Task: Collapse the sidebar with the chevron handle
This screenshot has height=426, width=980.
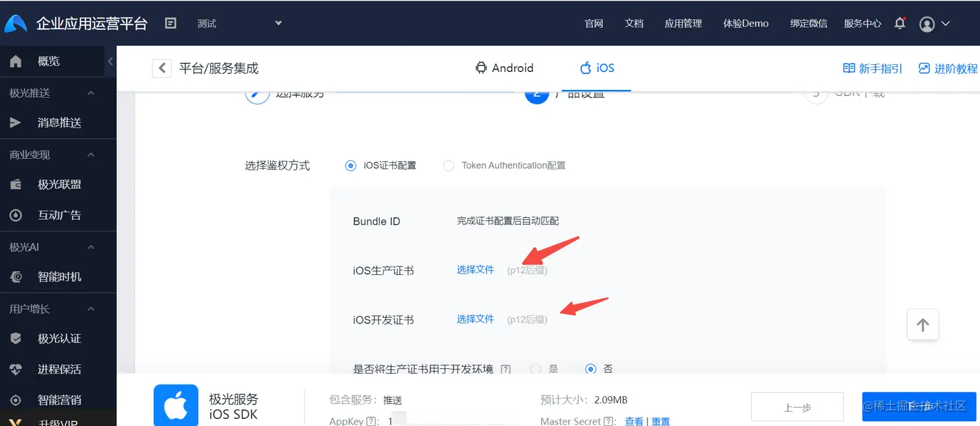Action: [110, 61]
